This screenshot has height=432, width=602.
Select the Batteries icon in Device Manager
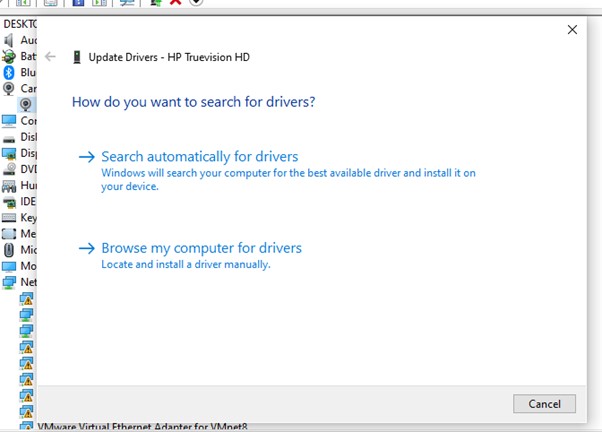[9, 56]
